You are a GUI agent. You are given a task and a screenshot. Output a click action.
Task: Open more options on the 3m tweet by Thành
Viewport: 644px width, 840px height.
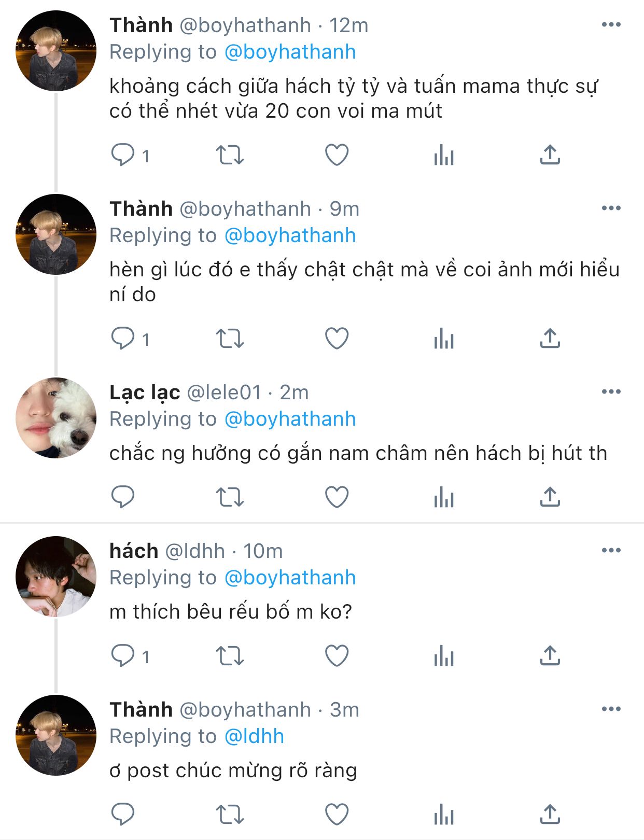pos(611,709)
